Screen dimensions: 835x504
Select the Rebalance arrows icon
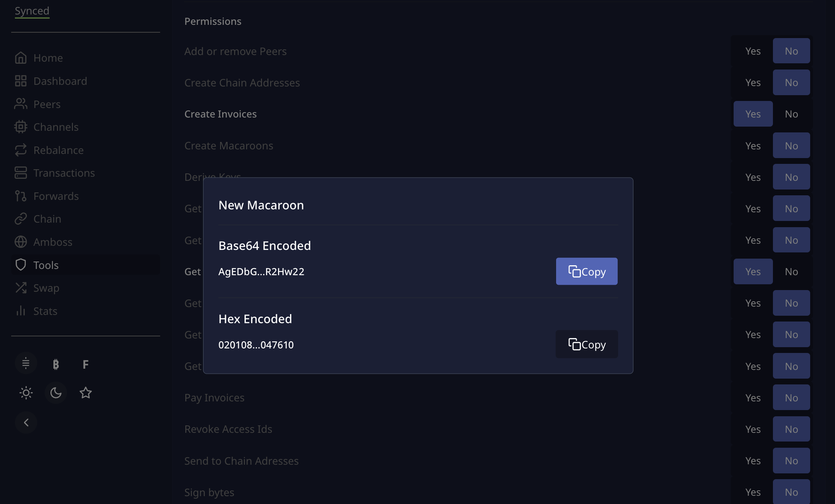coord(21,150)
